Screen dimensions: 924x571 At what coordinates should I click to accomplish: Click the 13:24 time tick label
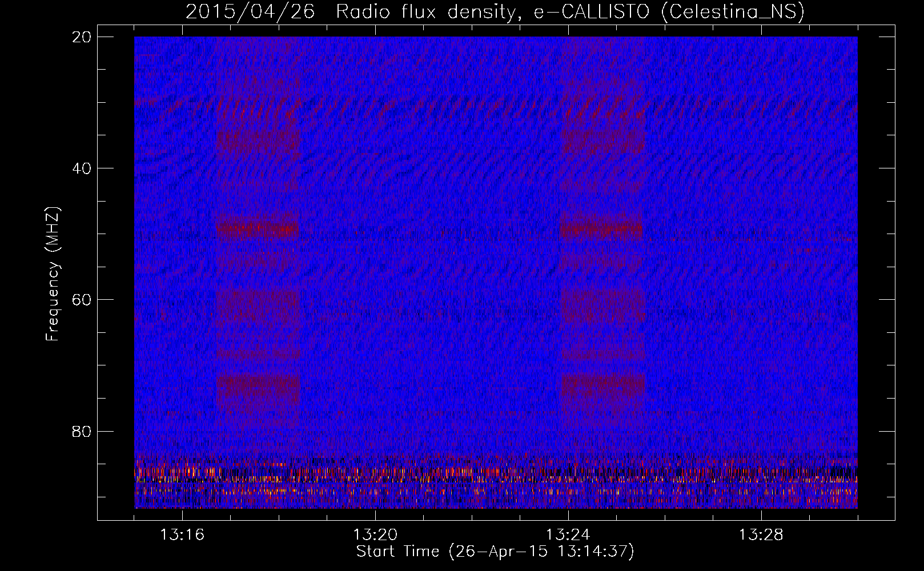pos(568,535)
